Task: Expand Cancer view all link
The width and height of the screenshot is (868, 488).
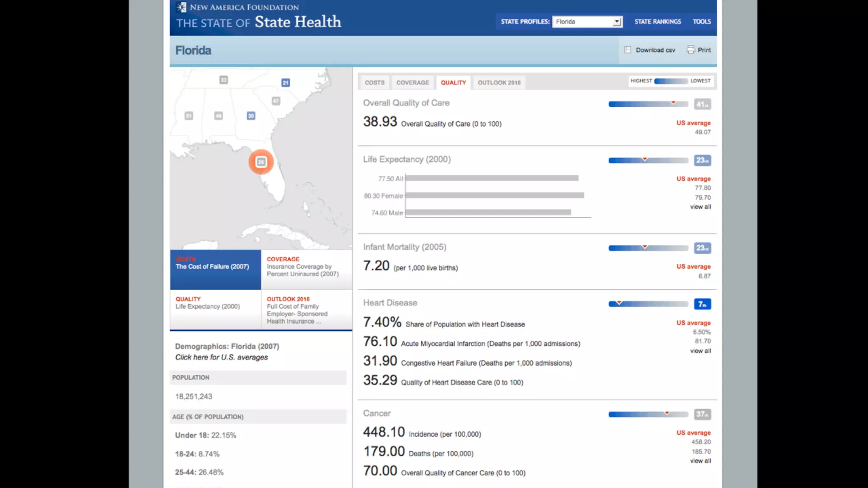Action: (x=700, y=461)
